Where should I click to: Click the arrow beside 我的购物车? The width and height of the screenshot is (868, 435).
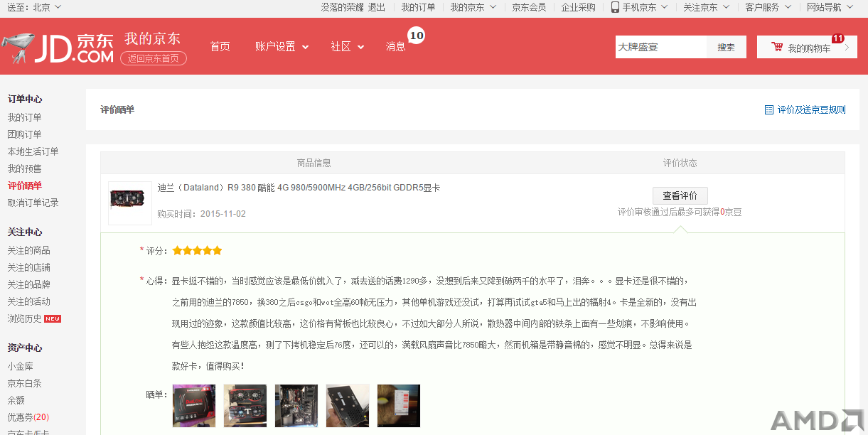[847, 48]
